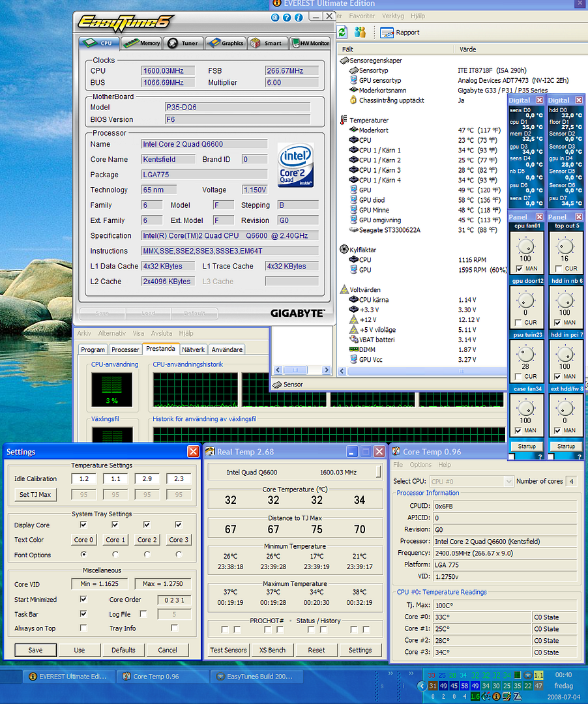Click the Värde column header

pyautogui.click(x=467, y=49)
